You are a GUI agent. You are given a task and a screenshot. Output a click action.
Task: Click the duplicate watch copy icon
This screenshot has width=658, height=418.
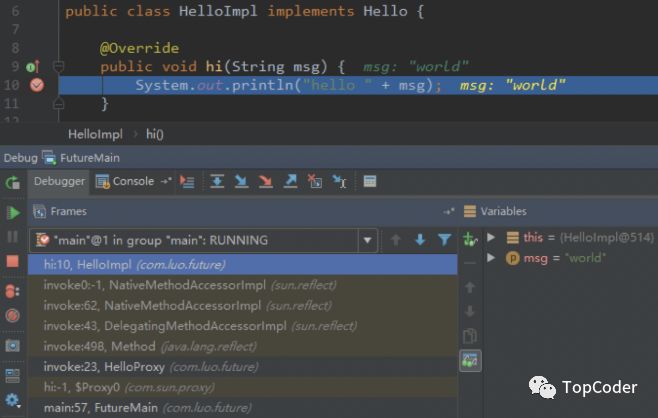[470, 336]
